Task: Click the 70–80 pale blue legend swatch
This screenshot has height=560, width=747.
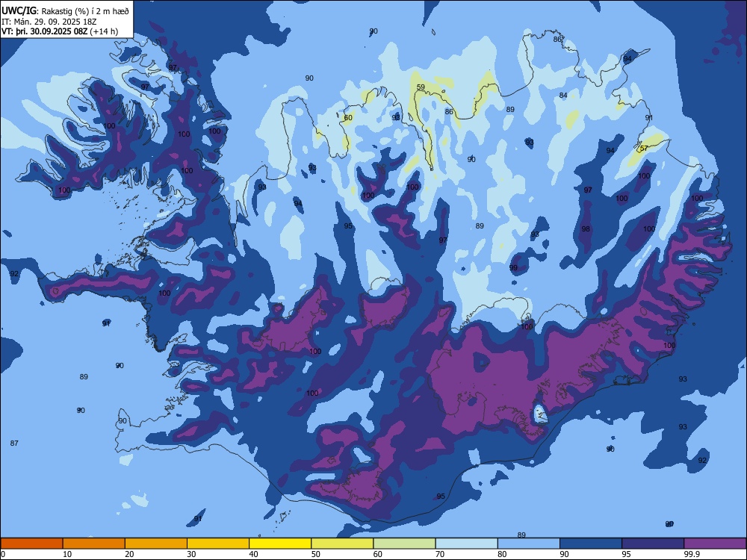Action: (x=467, y=544)
